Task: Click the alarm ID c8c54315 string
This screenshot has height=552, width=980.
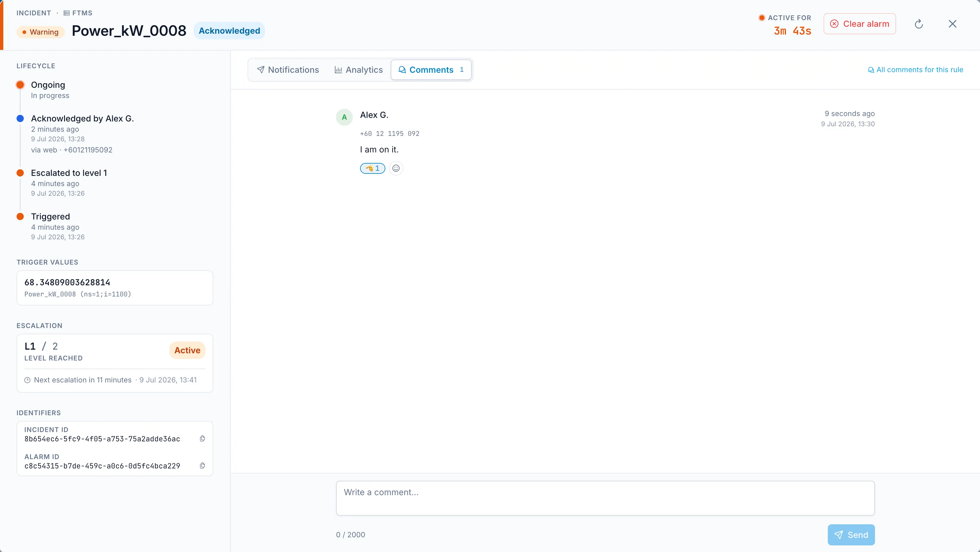Action: pos(102,466)
